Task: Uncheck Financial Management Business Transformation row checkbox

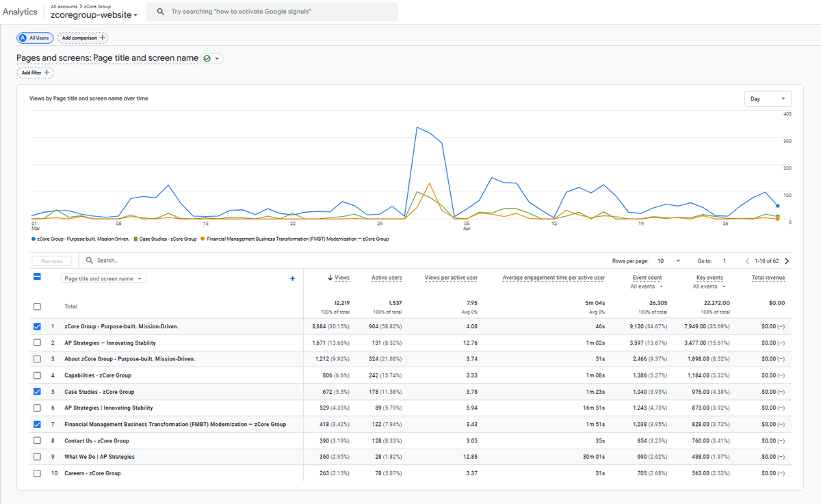Action: [x=37, y=425]
